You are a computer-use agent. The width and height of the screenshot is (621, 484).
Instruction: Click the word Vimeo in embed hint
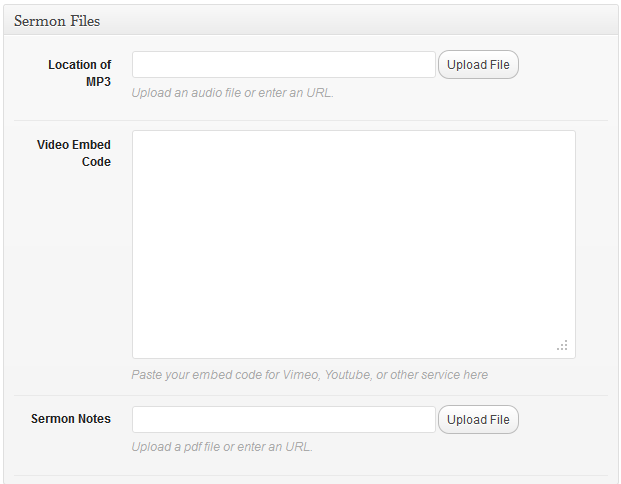coord(301,375)
